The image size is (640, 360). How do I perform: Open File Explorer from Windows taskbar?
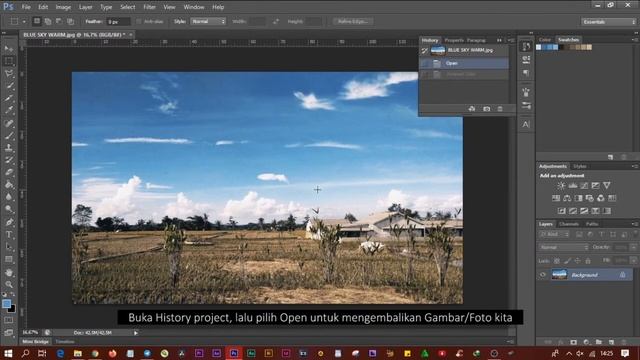click(x=78, y=353)
